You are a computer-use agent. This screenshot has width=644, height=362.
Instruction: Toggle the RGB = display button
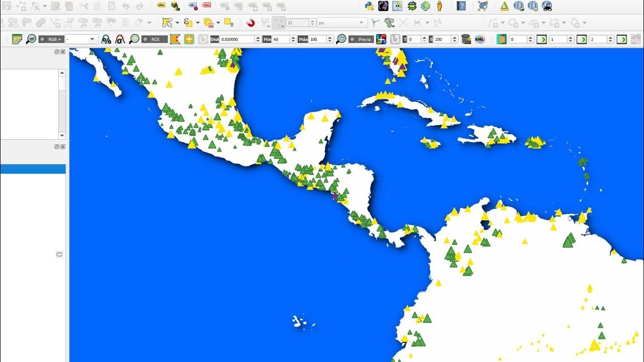click(51, 39)
